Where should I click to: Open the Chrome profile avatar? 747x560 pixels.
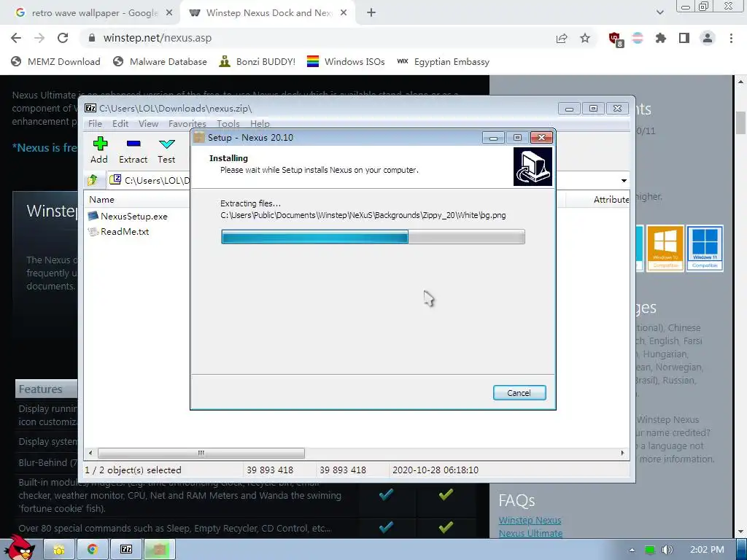708,38
